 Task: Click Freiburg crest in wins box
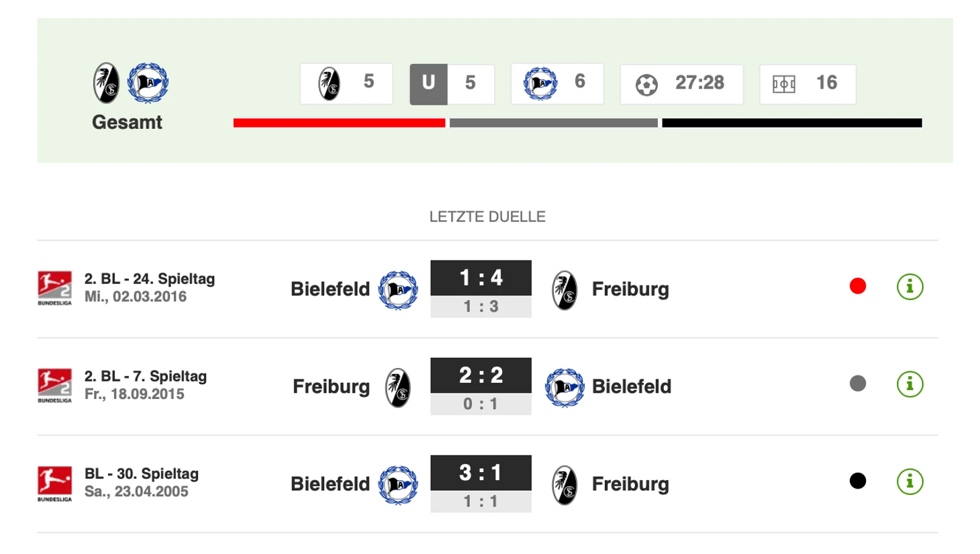pos(329,84)
